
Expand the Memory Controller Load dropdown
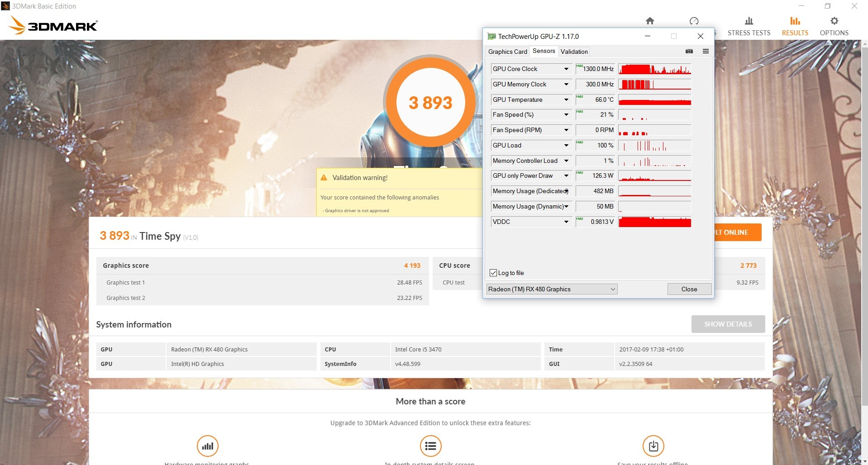pyautogui.click(x=566, y=161)
